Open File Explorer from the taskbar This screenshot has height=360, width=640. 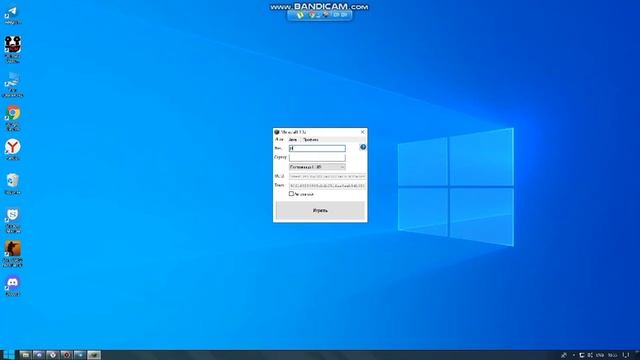pos(25,355)
